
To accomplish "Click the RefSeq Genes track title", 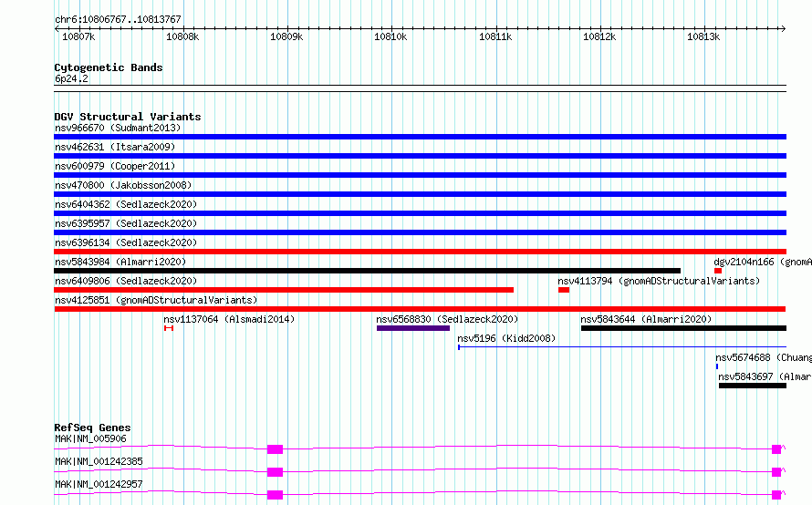I will [x=92, y=428].
